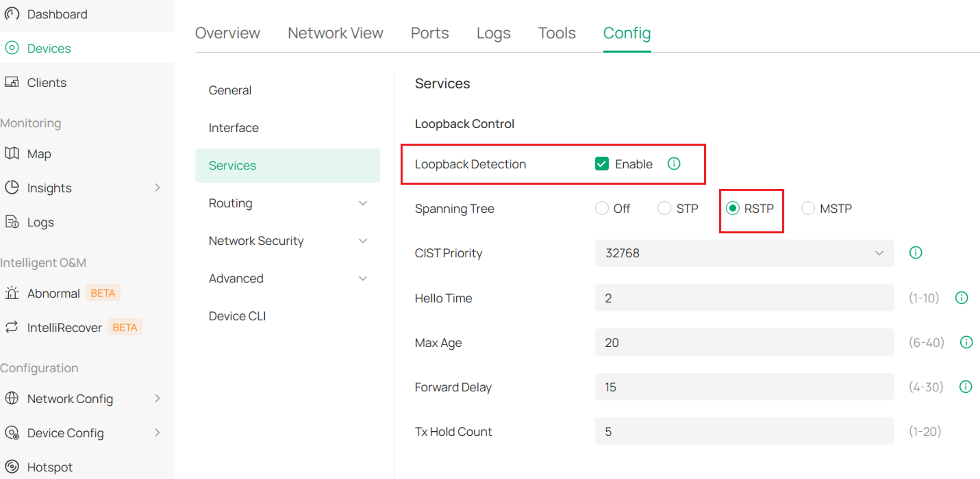Click the Hotspot icon in sidebar

tap(12, 467)
